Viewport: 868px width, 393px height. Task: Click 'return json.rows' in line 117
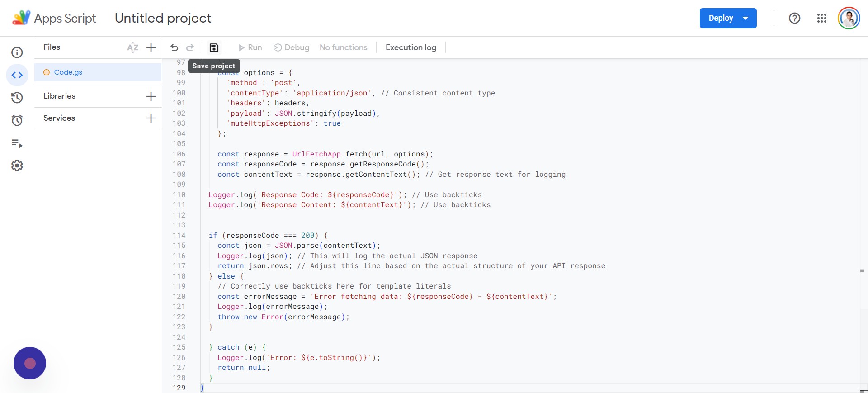[x=255, y=266]
